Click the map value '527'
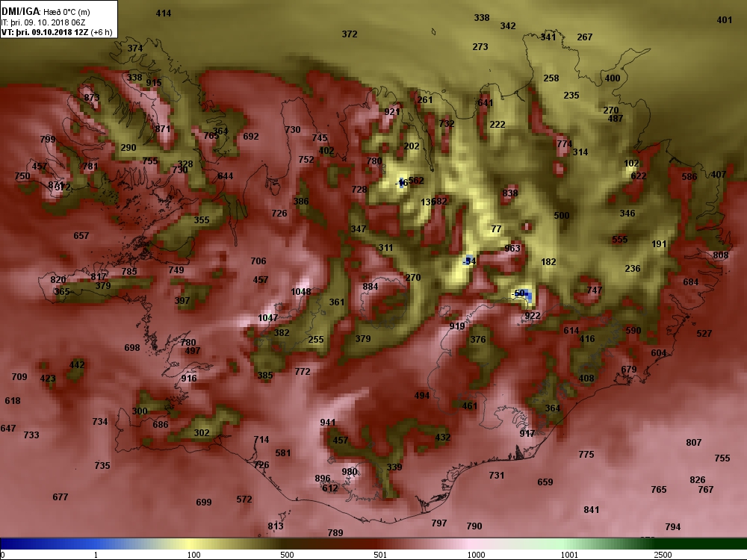This screenshot has height=560, width=747. click(704, 334)
